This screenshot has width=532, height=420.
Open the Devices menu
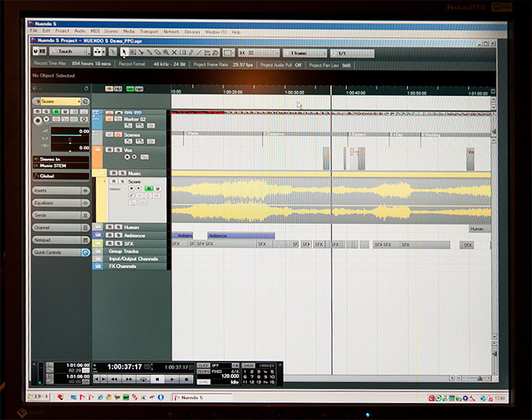(x=192, y=32)
